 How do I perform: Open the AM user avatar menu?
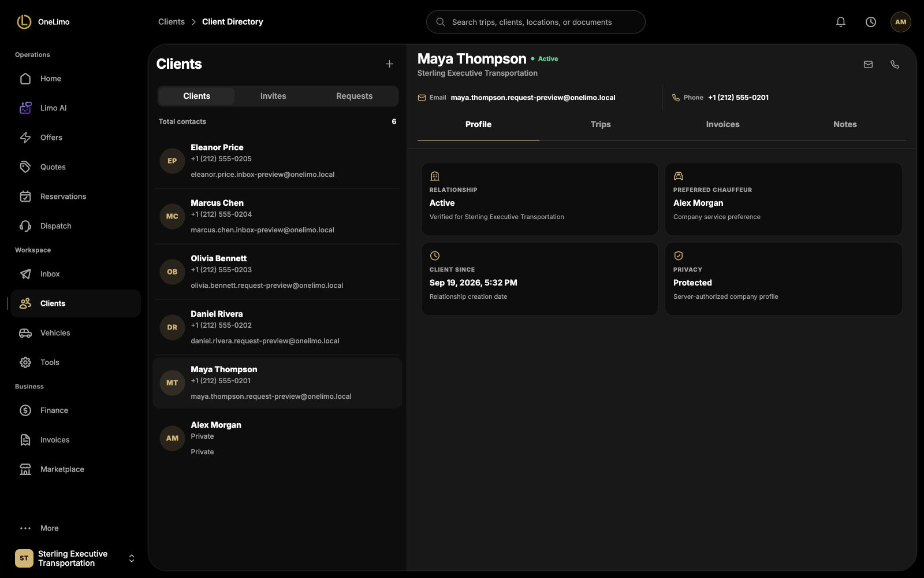click(901, 22)
